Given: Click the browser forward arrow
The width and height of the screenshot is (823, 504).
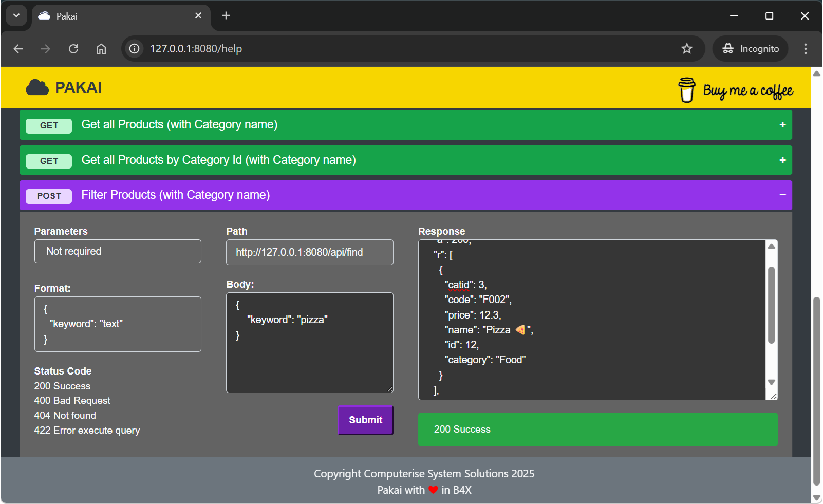Looking at the screenshot, I should 46,49.
